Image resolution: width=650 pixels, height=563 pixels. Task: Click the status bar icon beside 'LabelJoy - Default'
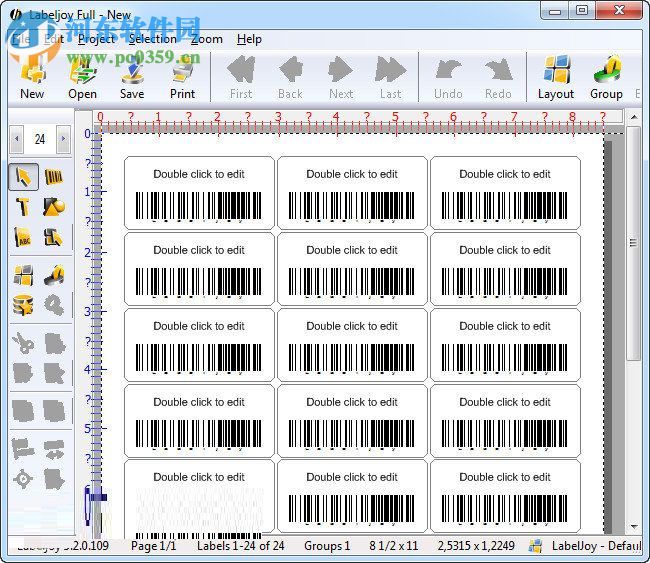(536, 546)
